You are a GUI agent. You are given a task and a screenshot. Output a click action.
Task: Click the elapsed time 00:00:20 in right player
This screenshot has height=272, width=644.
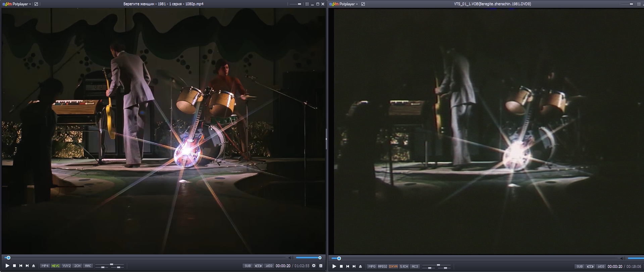pyautogui.click(x=615, y=266)
